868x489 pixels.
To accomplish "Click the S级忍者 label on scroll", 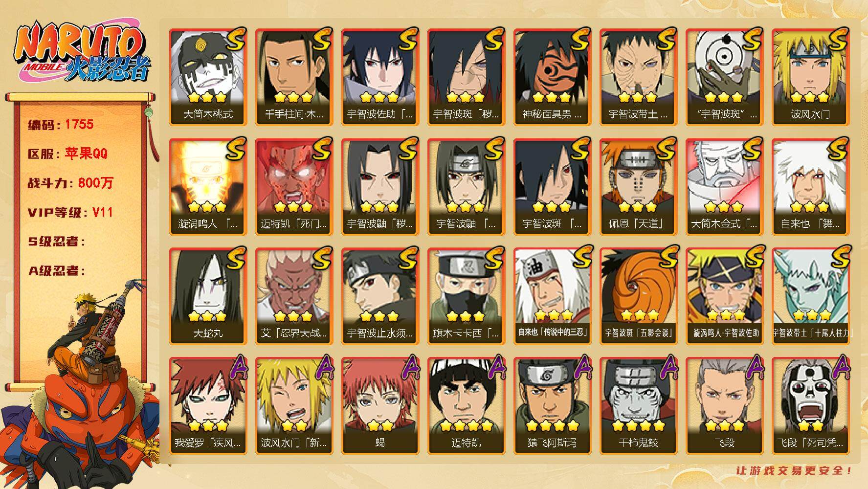I will coord(56,242).
